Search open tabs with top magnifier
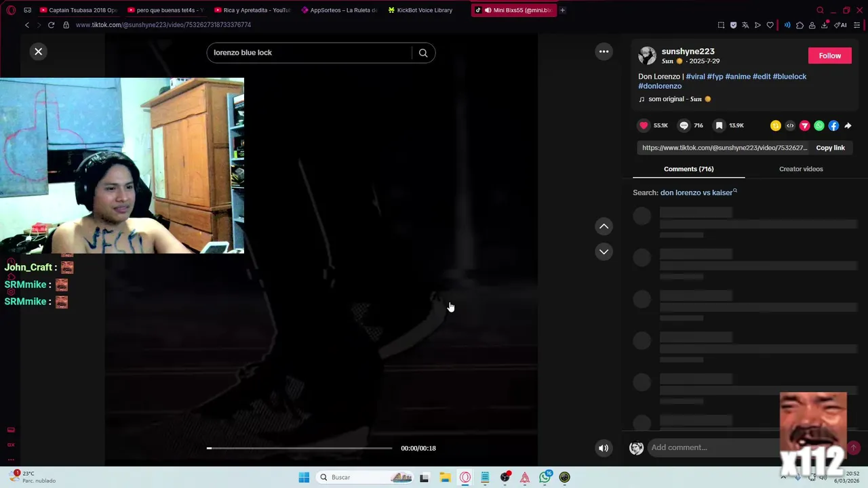This screenshot has height=488, width=868. click(x=820, y=10)
